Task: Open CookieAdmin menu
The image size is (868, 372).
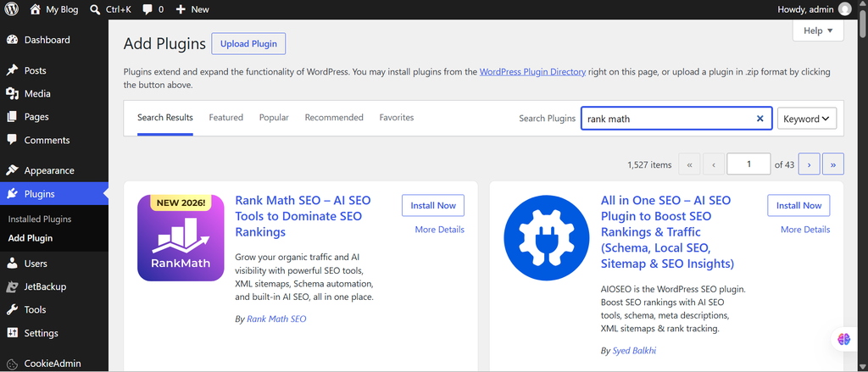Action: (54, 364)
